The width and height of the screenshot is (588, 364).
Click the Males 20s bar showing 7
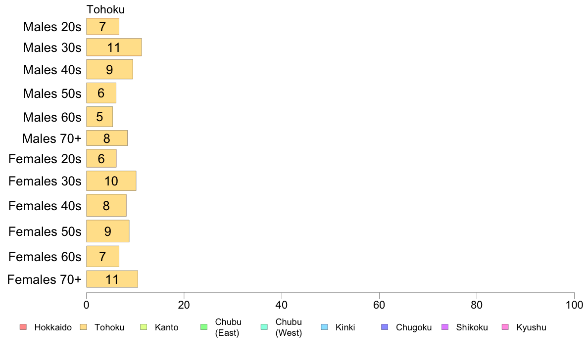[x=103, y=27]
